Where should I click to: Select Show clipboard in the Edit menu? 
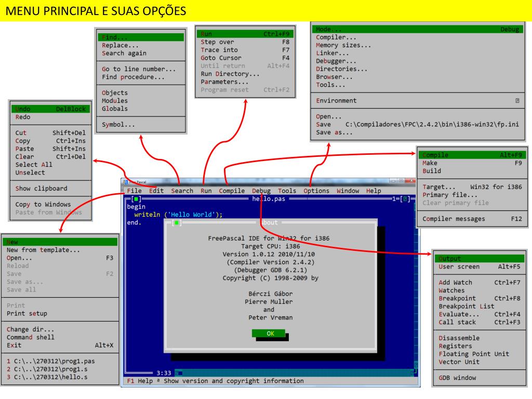pos(51,188)
